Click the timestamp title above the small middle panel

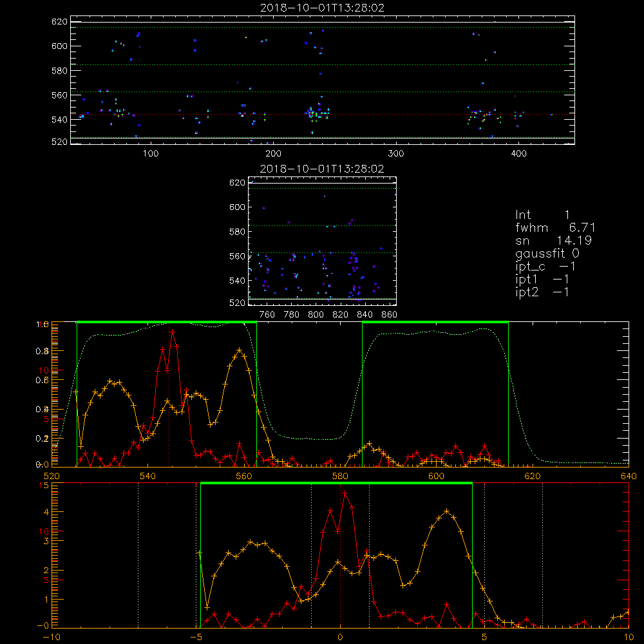tap(322, 169)
